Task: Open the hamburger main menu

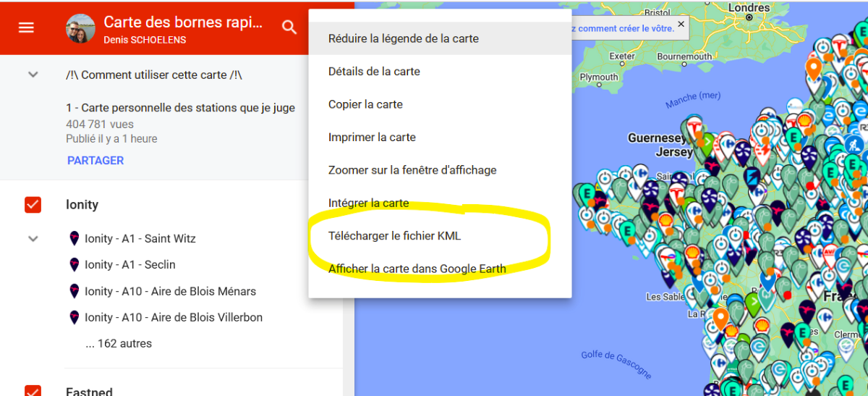Action: coord(27,28)
